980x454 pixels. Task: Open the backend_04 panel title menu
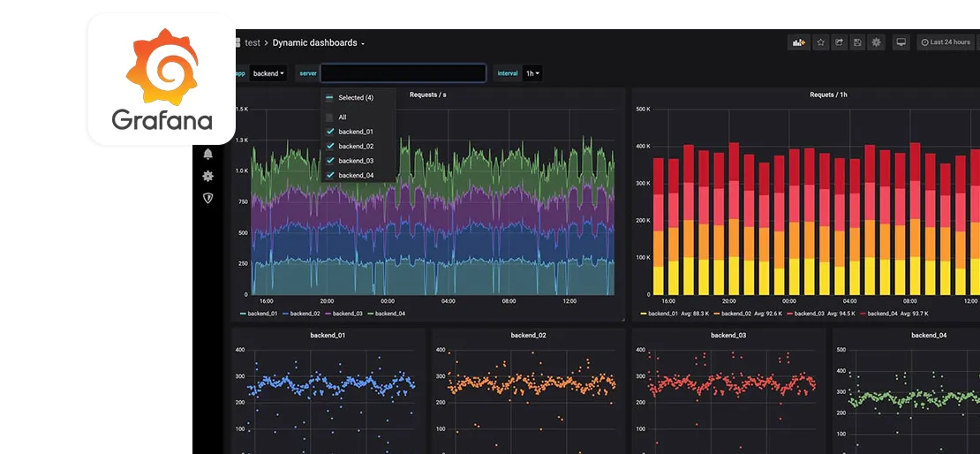pos(928,335)
